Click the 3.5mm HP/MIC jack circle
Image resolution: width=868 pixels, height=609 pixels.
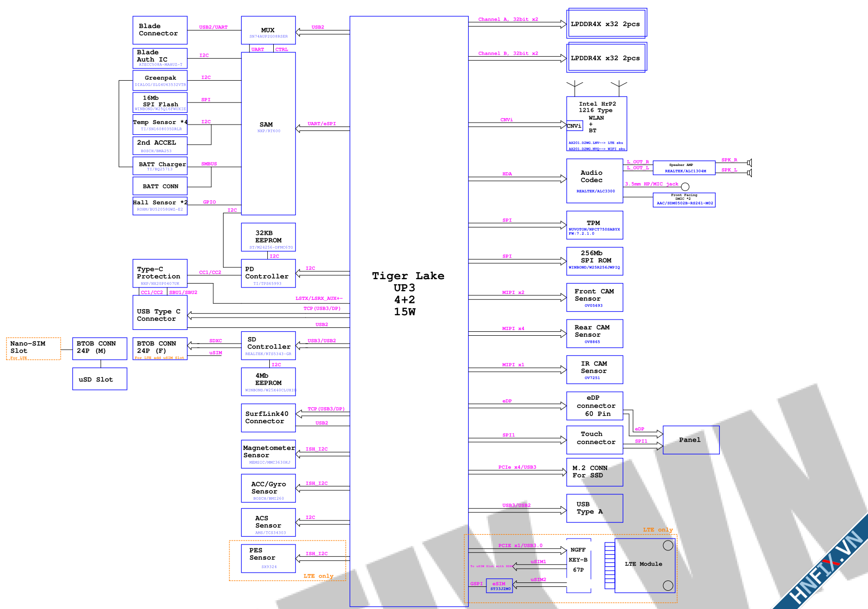point(685,187)
